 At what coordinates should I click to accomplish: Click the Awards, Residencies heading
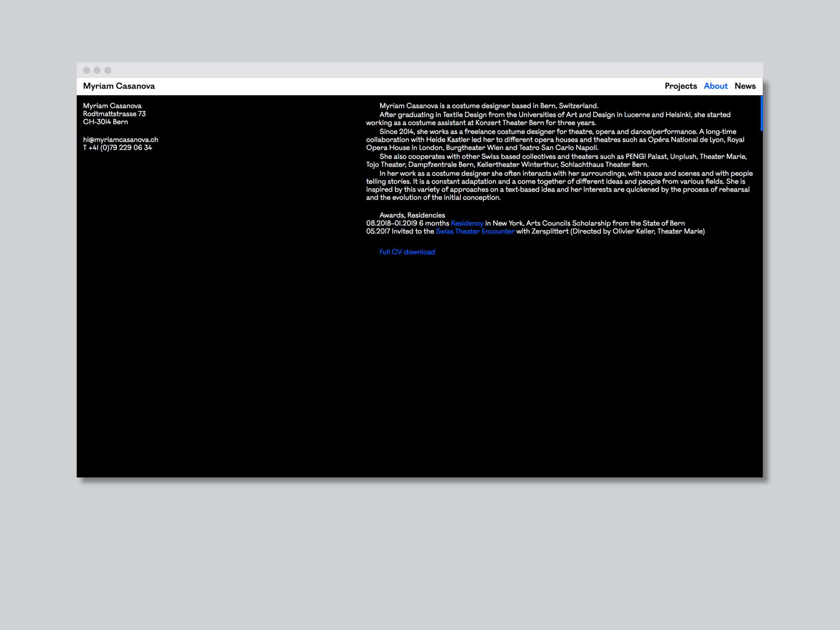(412, 215)
